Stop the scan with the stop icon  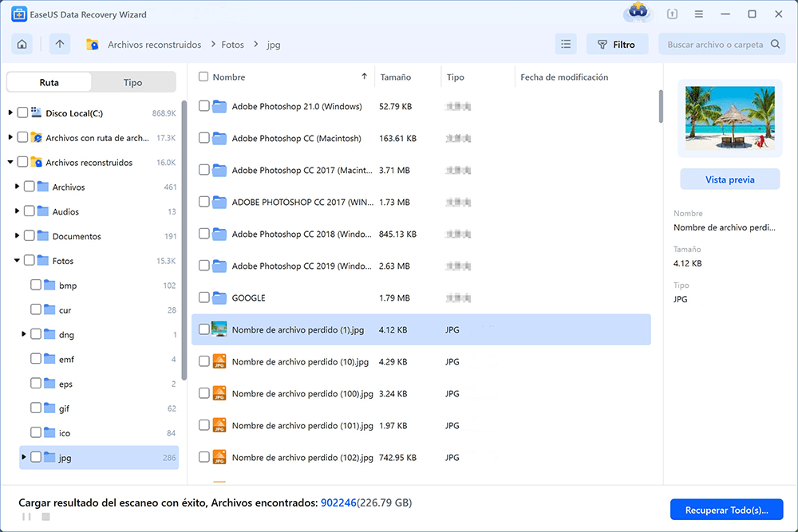point(45,517)
